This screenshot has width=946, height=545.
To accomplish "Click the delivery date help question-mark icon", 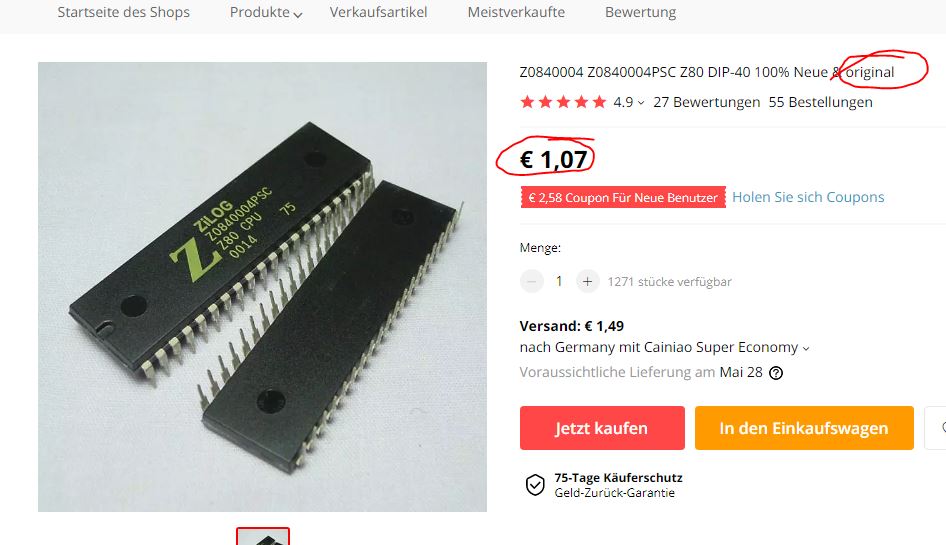I will click(776, 373).
